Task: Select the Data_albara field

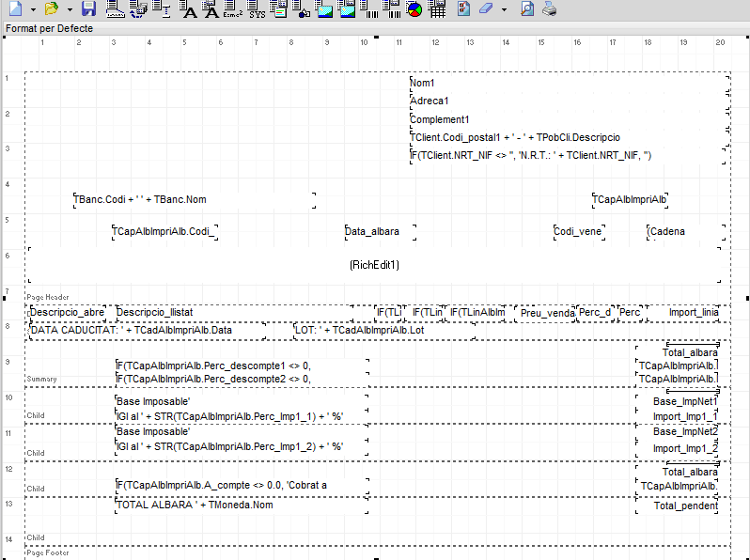Action: point(381,231)
